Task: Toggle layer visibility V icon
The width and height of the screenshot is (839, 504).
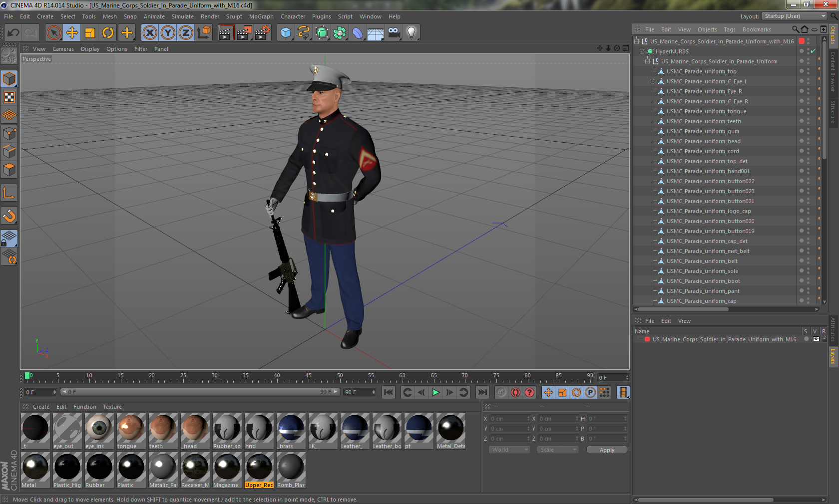Action: [x=816, y=339]
